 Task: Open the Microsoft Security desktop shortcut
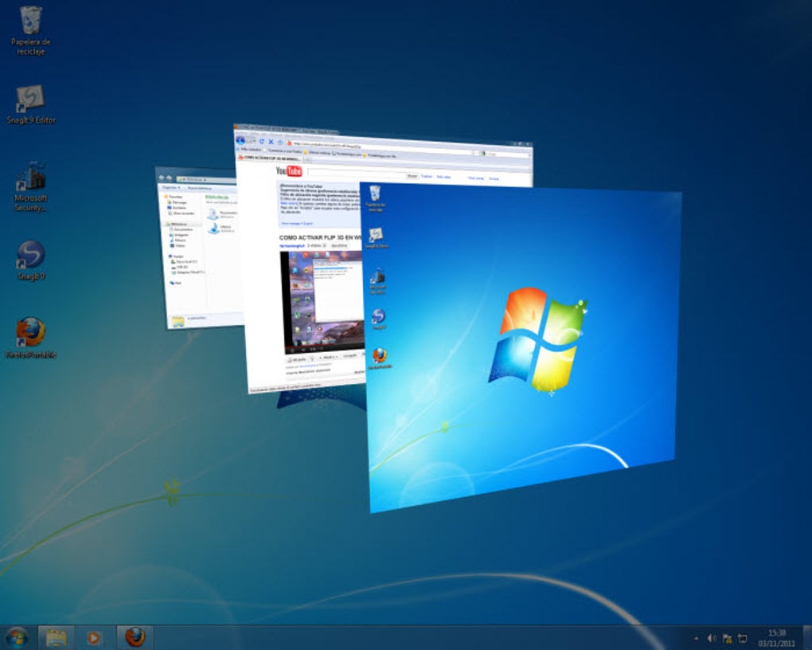click(x=30, y=186)
